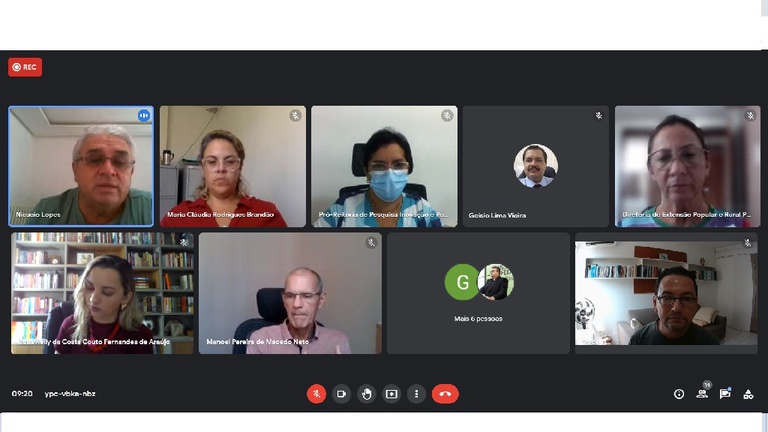Raise hand with the hand icon
Viewport: 768px width, 432px height.
pos(366,394)
